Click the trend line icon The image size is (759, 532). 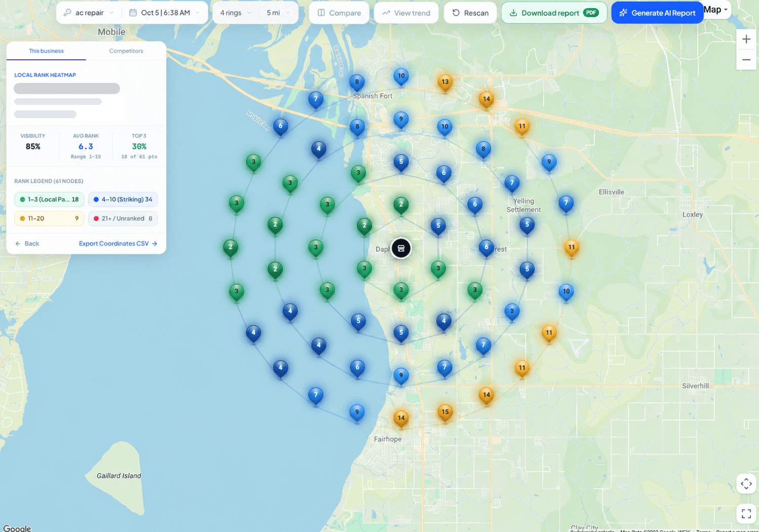pos(386,13)
